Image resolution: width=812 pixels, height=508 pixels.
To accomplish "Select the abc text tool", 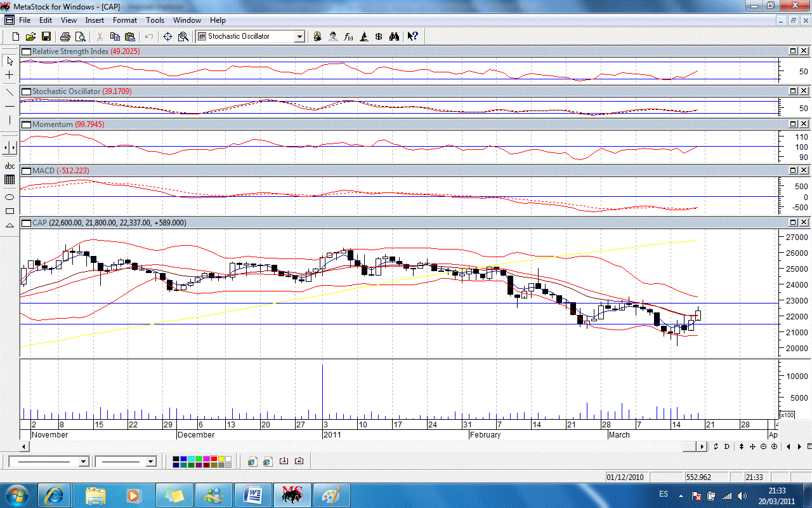I will 10,166.
